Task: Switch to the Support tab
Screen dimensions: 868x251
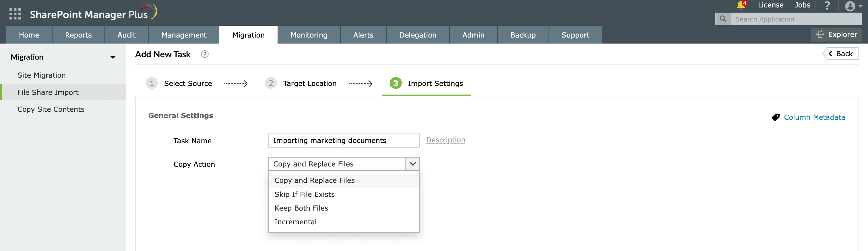Action: 575,35
